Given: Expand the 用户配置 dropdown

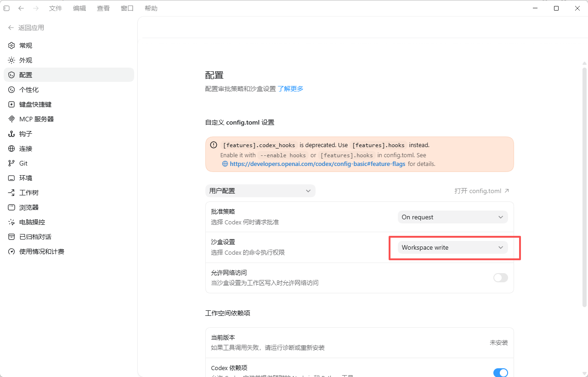Looking at the screenshot, I should pos(260,191).
